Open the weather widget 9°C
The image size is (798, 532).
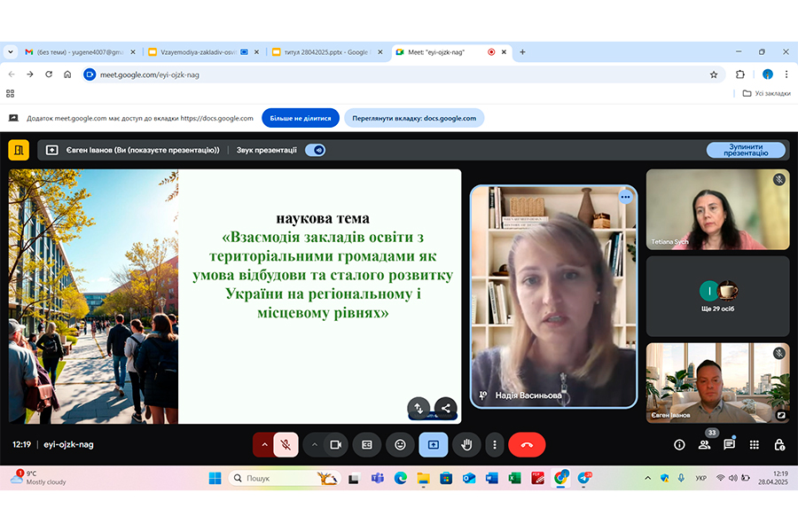40,478
